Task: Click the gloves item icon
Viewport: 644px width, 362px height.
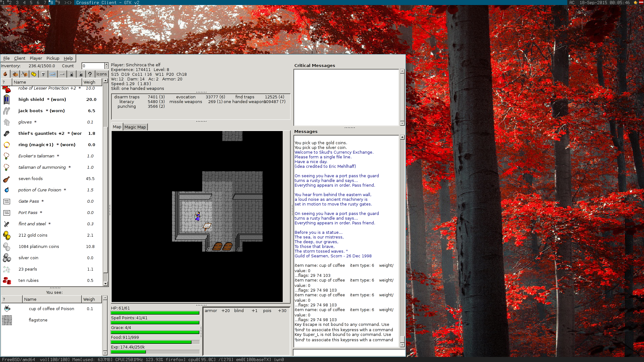Action: [7, 122]
